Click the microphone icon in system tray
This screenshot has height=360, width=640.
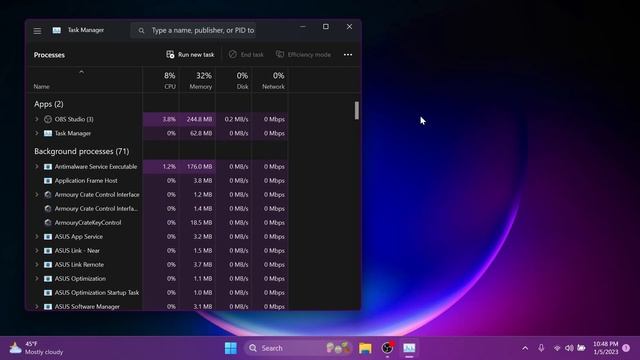tap(541, 348)
